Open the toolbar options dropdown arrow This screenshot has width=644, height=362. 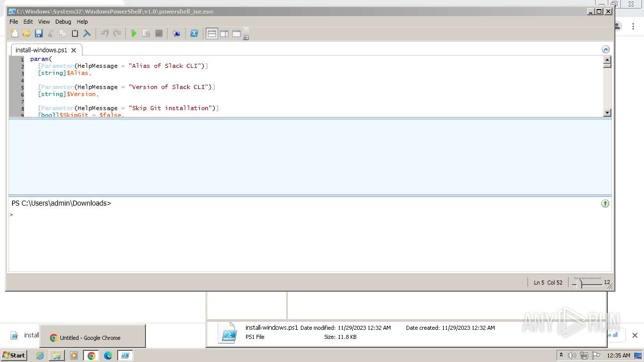(x=247, y=35)
